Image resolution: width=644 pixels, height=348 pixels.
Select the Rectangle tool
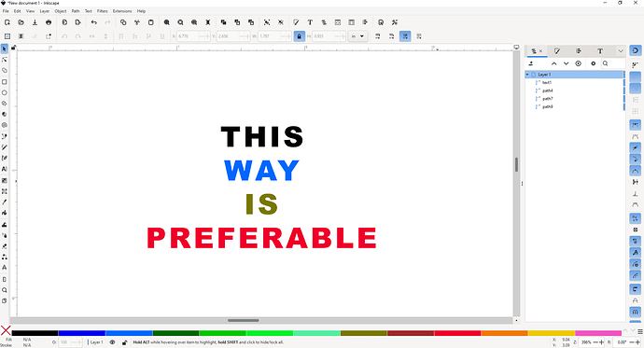pos(5,82)
